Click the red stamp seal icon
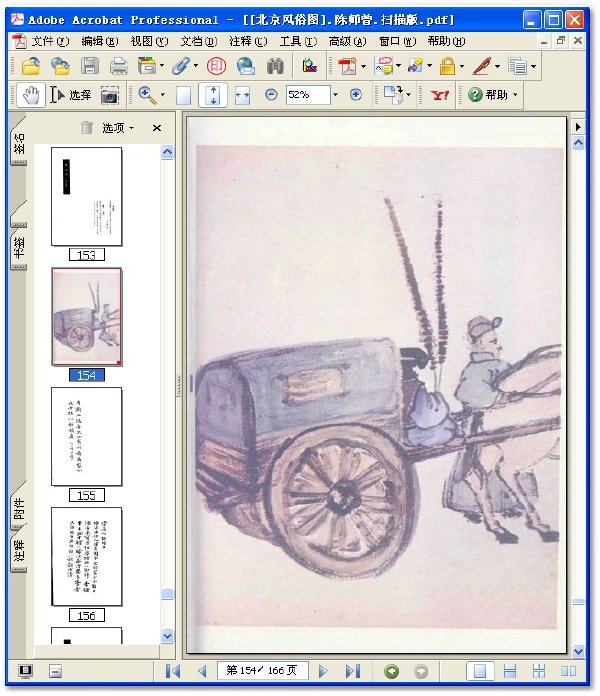The width and height of the screenshot is (600, 696). point(217,66)
